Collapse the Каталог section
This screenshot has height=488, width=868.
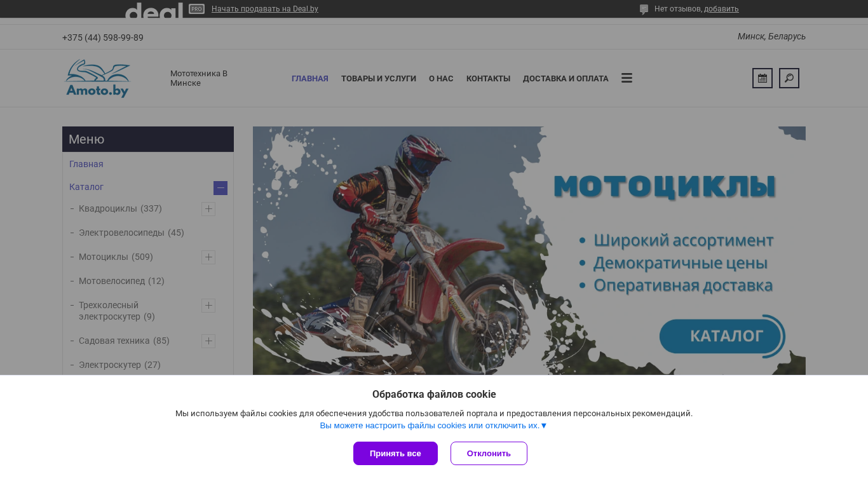220,188
